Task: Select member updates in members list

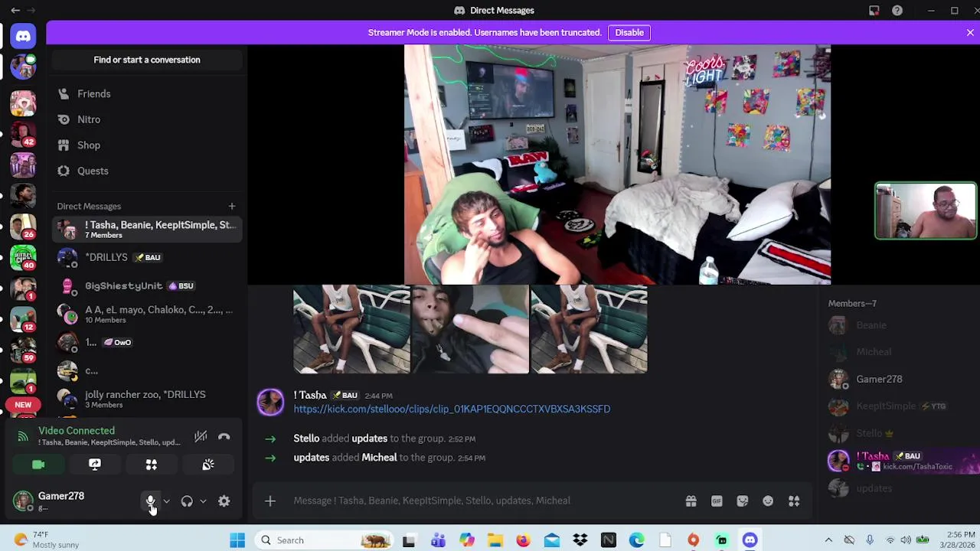Action: point(900,488)
